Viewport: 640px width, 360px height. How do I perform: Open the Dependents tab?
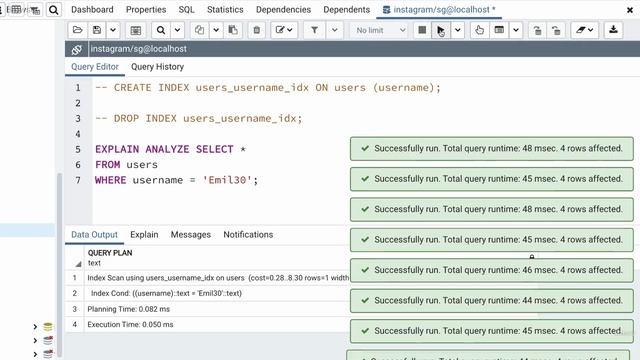(x=347, y=9)
